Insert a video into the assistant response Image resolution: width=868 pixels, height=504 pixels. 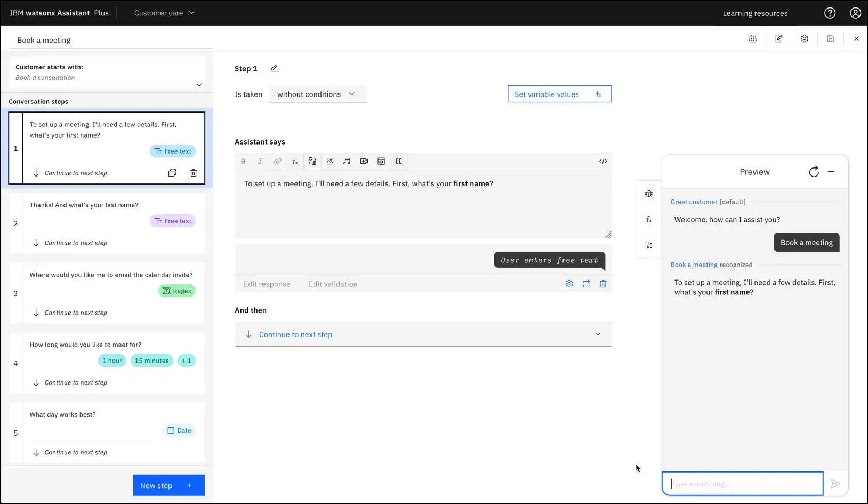point(364,161)
